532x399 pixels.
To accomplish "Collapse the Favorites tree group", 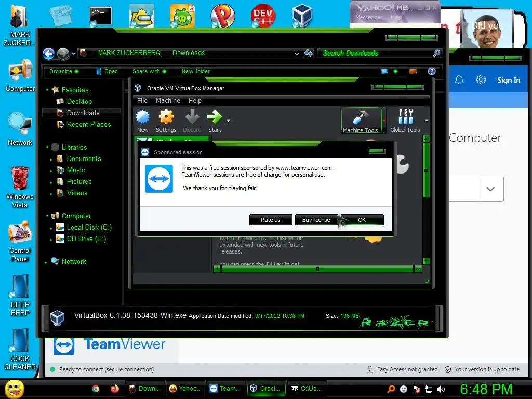I will tap(47, 90).
